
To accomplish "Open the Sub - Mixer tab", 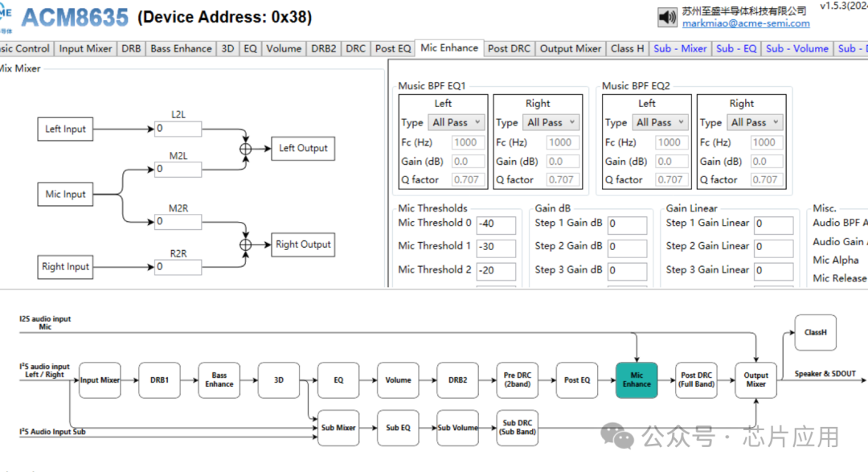I will point(680,48).
